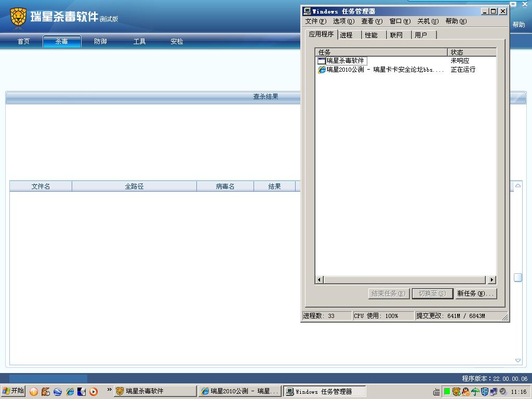
Task: Click the network connection monitors tray icon
Action: [x=494, y=392]
